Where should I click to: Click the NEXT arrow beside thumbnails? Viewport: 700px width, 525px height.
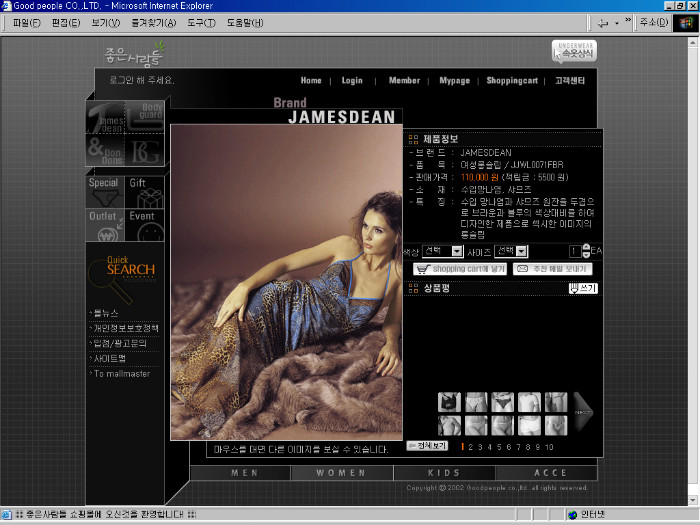point(583,412)
